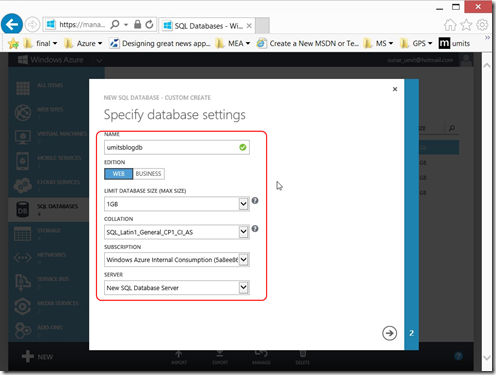496x375 pixels.
Task: Switch to the SQL Databases browser tab
Action: (207, 26)
